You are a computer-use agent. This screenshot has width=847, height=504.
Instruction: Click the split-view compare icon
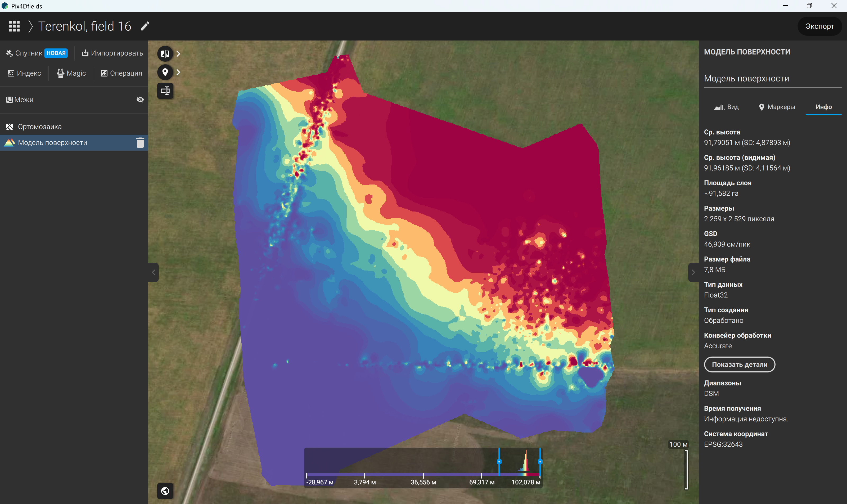click(165, 54)
